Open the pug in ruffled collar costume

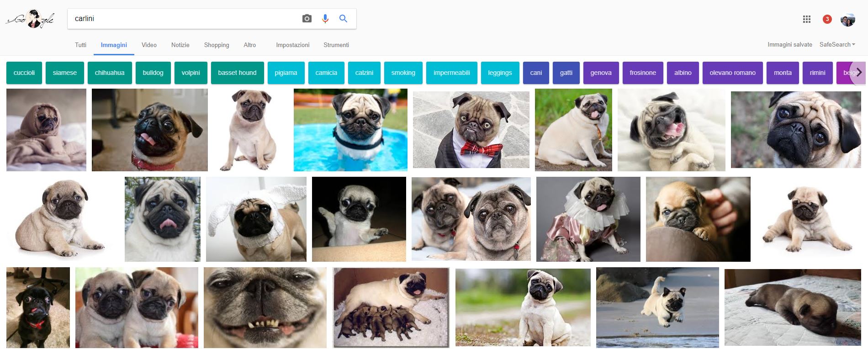(x=588, y=219)
